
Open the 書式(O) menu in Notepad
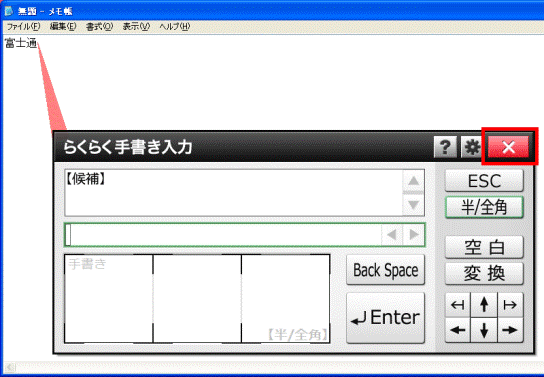(100, 26)
